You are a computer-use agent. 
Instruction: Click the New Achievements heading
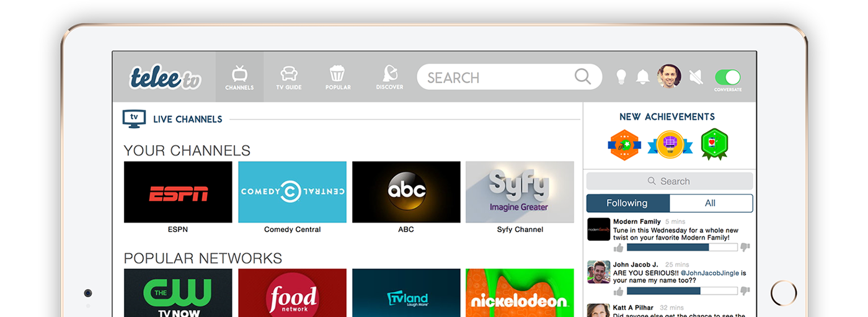[667, 117]
